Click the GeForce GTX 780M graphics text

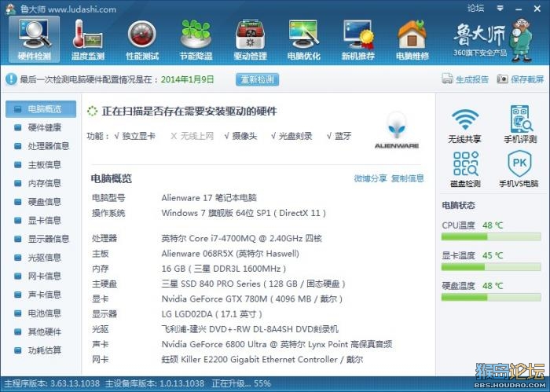click(252, 299)
